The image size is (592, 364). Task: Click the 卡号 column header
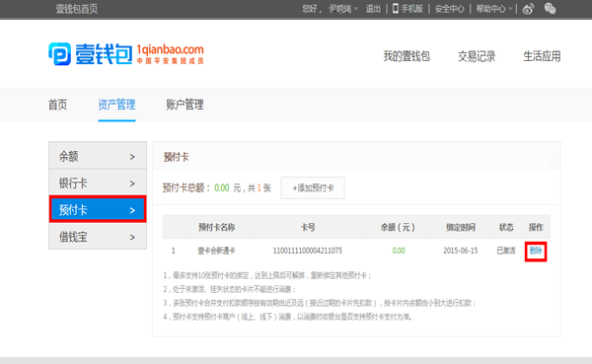coord(308,227)
